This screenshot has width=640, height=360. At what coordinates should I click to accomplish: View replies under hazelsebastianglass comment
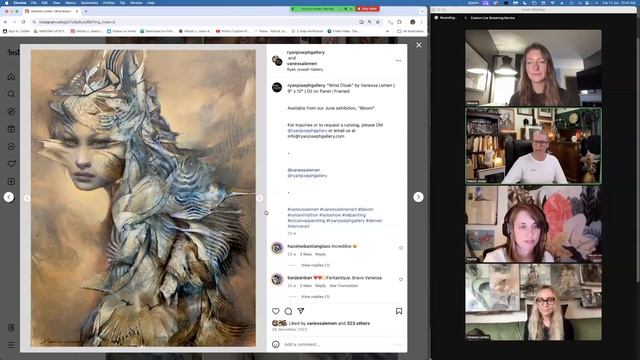[x=316, y=265]
